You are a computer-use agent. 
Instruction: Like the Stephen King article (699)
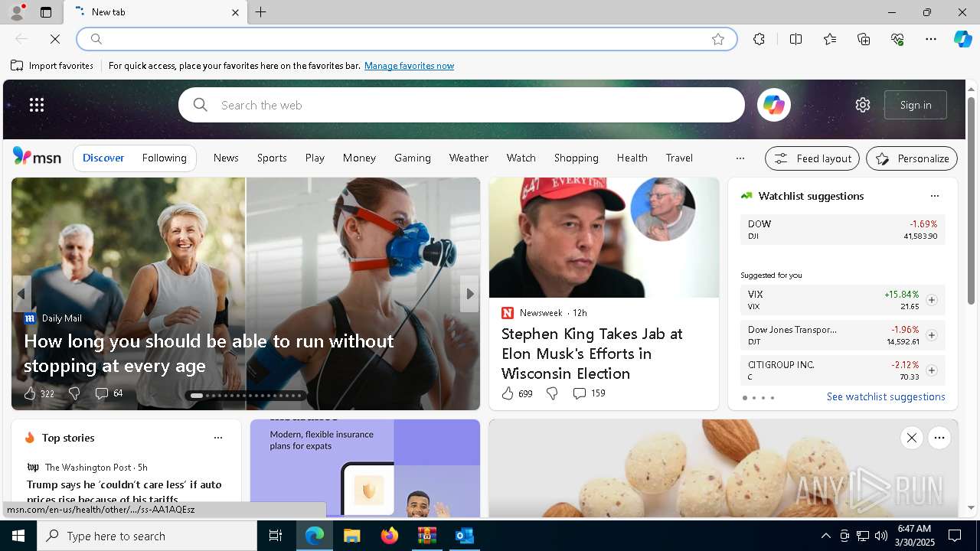tap(517, 393)
